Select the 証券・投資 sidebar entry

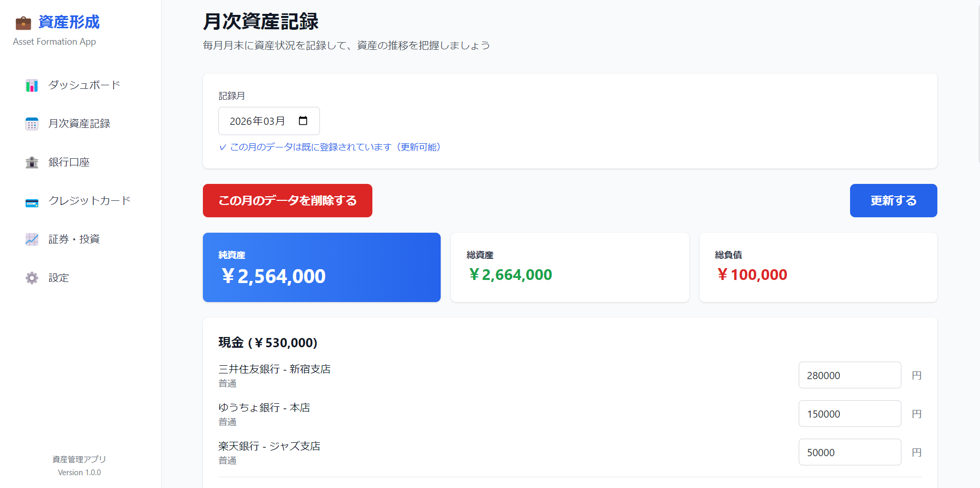(73, 239)
